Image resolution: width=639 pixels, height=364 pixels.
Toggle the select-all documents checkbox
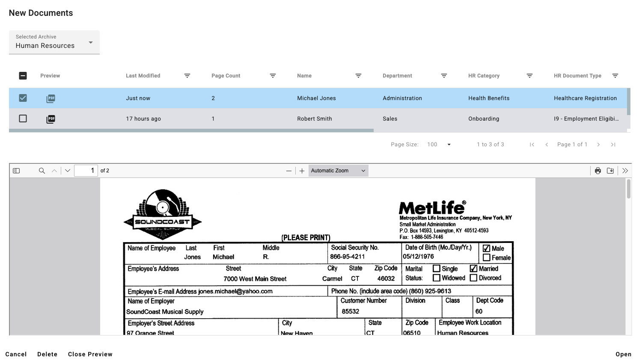click(x=23, y=75)
